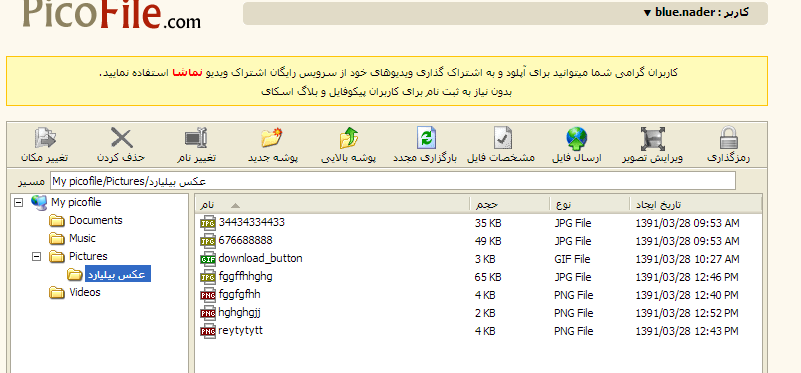Select file name 676688888

tap(246, 240)
